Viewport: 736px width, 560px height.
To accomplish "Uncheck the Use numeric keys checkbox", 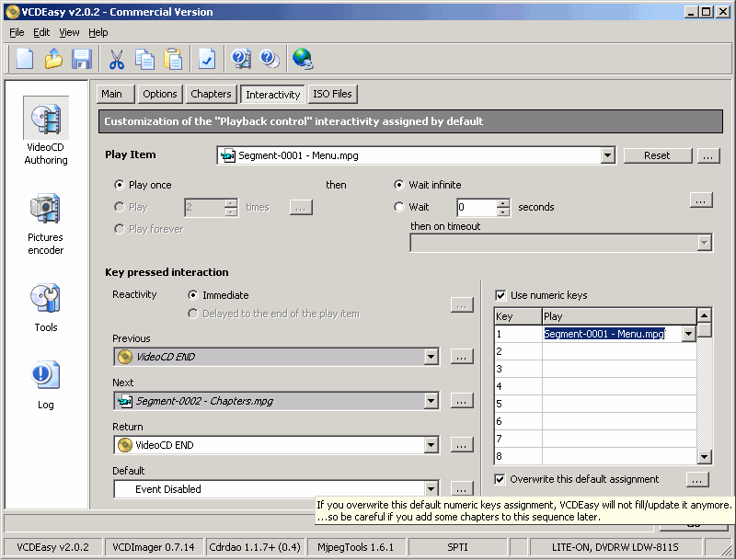I will coord(500,295).
